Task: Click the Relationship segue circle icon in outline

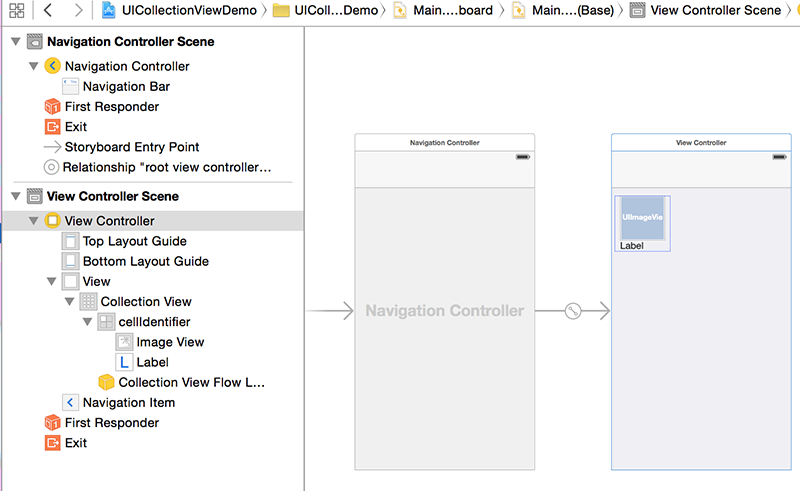Action: click(x=51, y=167)
